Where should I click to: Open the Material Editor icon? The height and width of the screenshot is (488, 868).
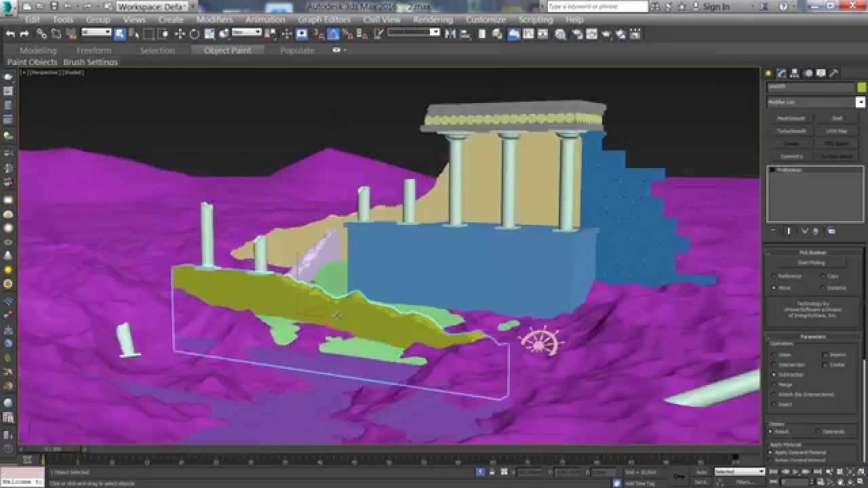tap(560, 34)
